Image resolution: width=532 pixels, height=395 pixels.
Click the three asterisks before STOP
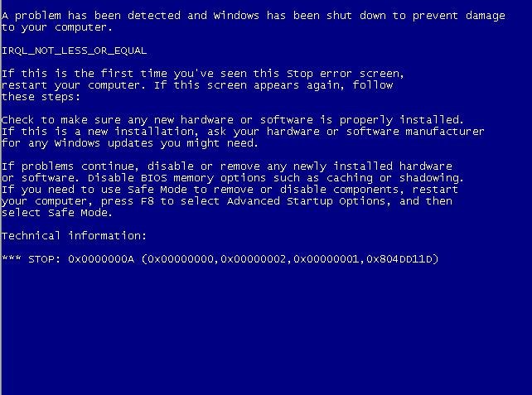pos(12,258)
